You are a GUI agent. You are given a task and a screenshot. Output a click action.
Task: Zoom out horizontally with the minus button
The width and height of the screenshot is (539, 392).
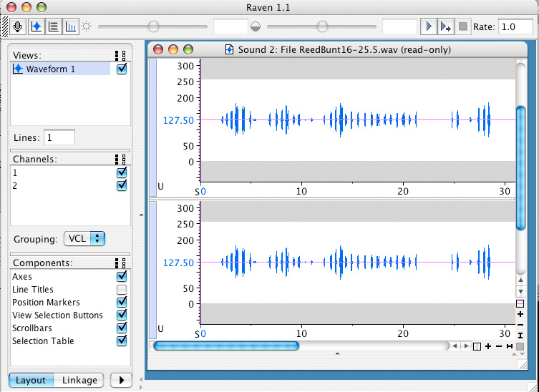tap(499, 346)
